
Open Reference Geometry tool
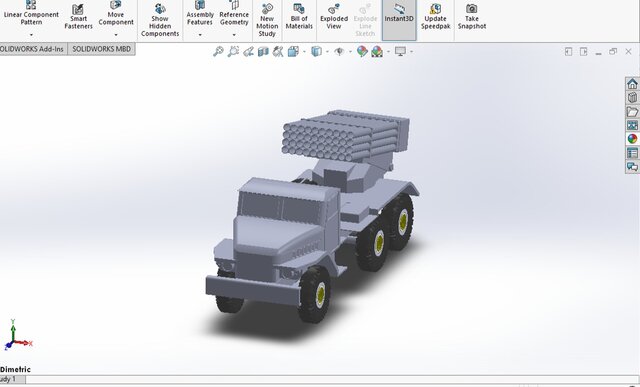pos(234,13)
